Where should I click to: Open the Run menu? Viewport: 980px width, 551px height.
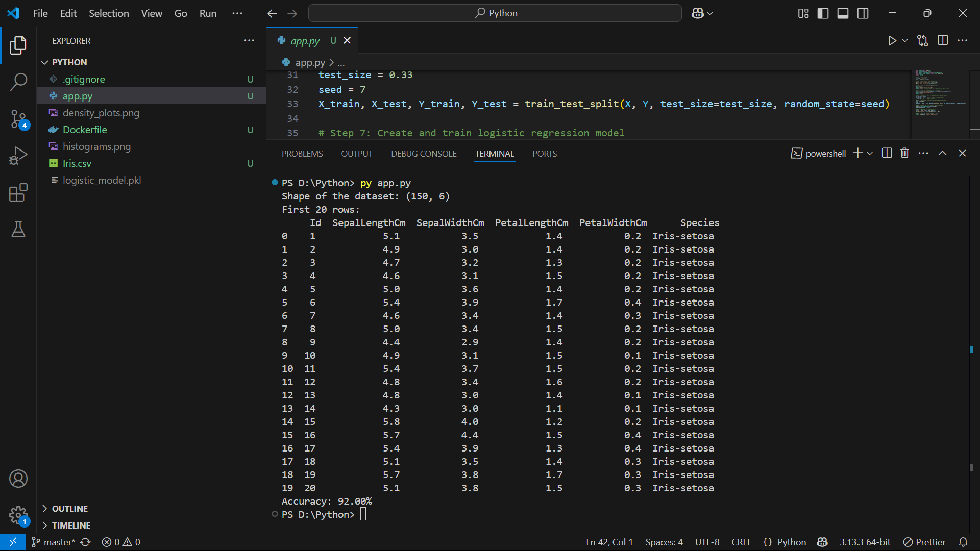point(208,13)
